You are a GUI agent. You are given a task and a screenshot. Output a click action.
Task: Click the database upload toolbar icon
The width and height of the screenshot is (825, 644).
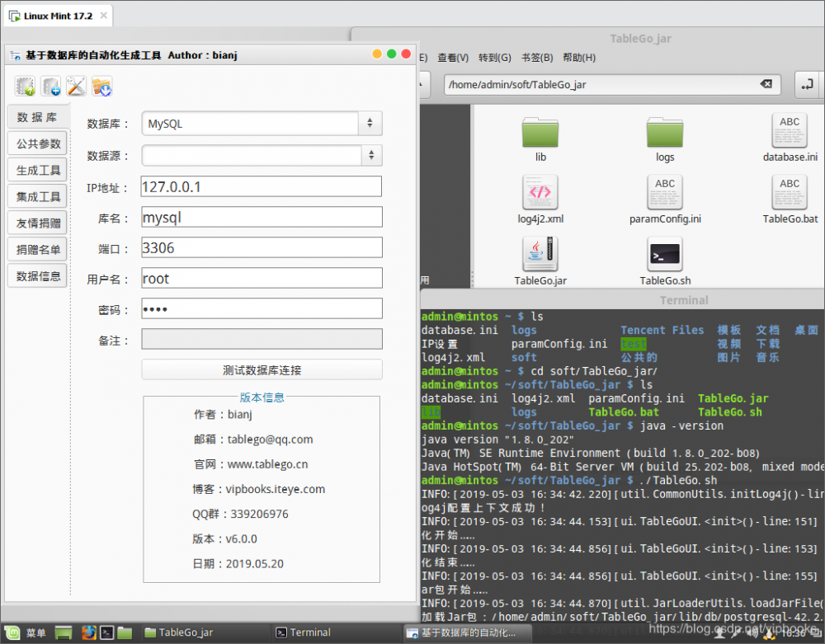tap(26, 86)
